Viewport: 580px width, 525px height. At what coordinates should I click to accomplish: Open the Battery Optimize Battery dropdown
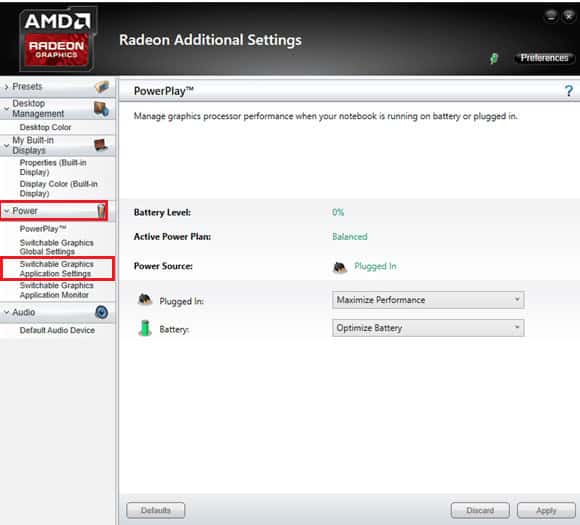point(428,328)
